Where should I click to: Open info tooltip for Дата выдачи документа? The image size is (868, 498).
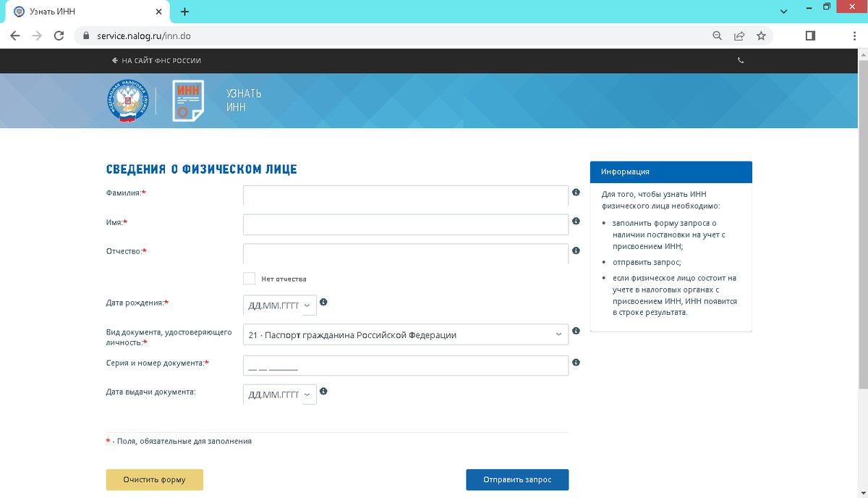click(x=323, y=391)
